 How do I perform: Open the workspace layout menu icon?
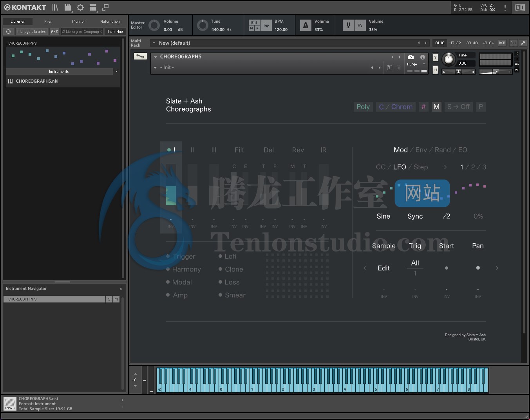(x=93, y=7)
